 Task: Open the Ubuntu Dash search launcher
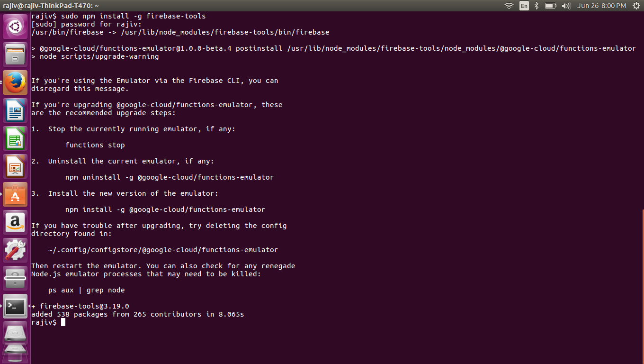click(15, 27)
